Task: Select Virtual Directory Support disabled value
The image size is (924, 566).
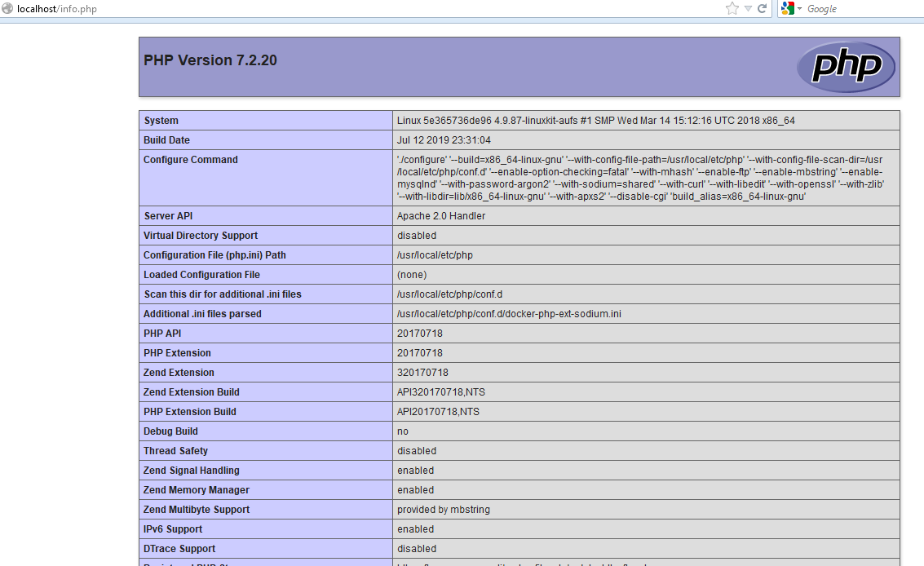Action: coord(417,235)
